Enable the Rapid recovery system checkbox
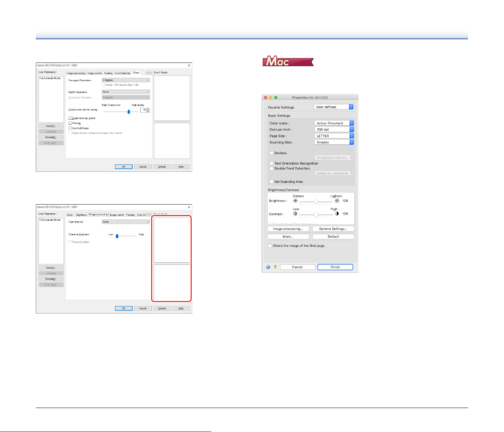This screenshot has height=432, width=504. click(70, 118)
